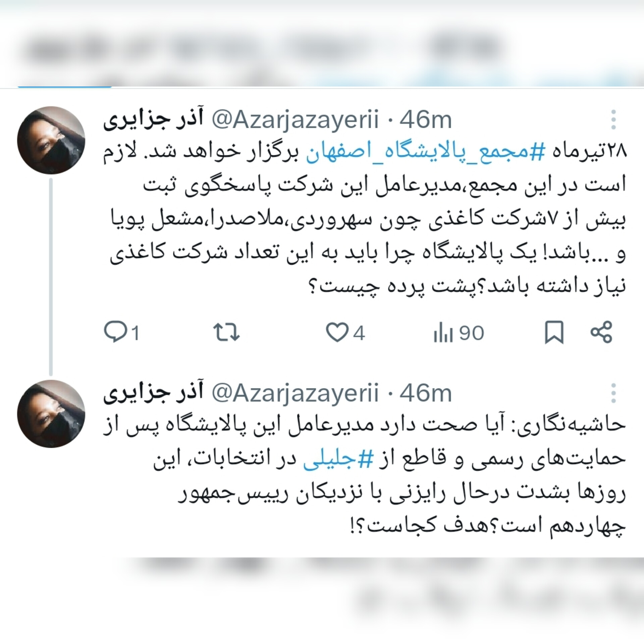Click @Azarjazayerii handle on the second tweet
Screen dimensions: 644x644
[294, 393]
